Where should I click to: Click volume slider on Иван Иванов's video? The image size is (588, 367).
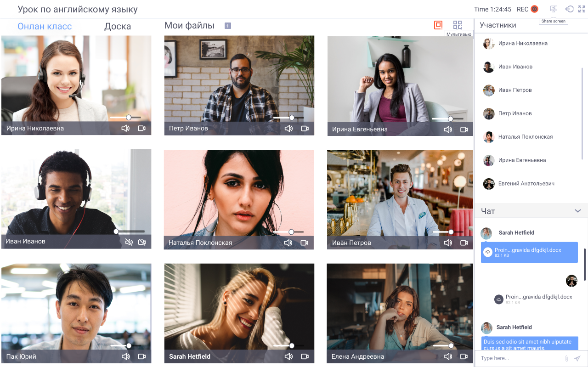click(129, 231)
